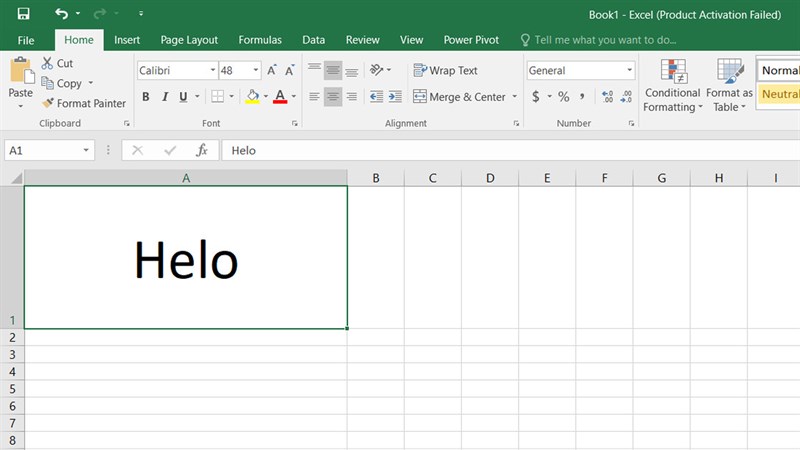Viewport: 800px width, 450px height.
Task: Open the undo history dropdown arrow
Action: point(78,14)
